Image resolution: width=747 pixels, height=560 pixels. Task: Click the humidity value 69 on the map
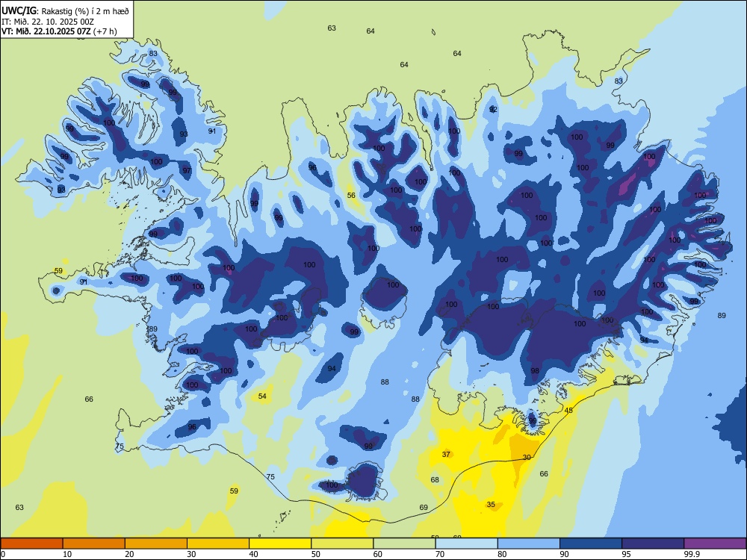(424, 507)
